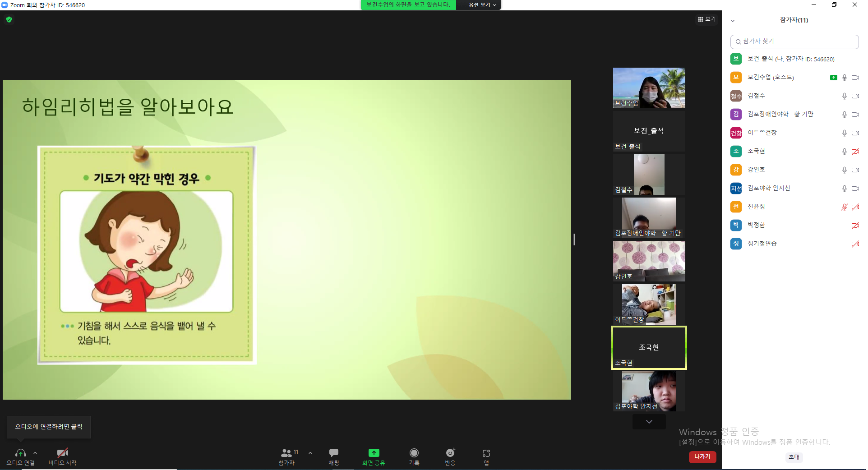Open the chat bubble icon
The width and height of the screenshot is (868, 470).
pyautogui.click(x=334, y=453)
